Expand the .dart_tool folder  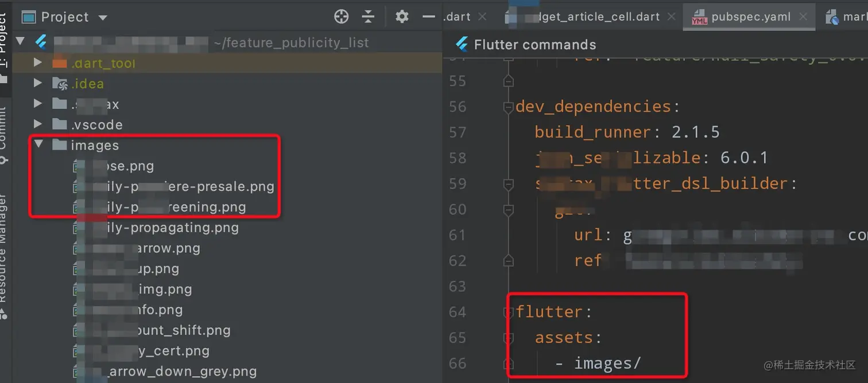tap(38, 62)
